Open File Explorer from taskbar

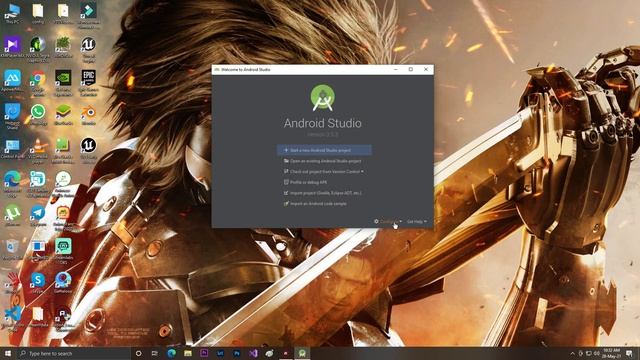[188, 353]
